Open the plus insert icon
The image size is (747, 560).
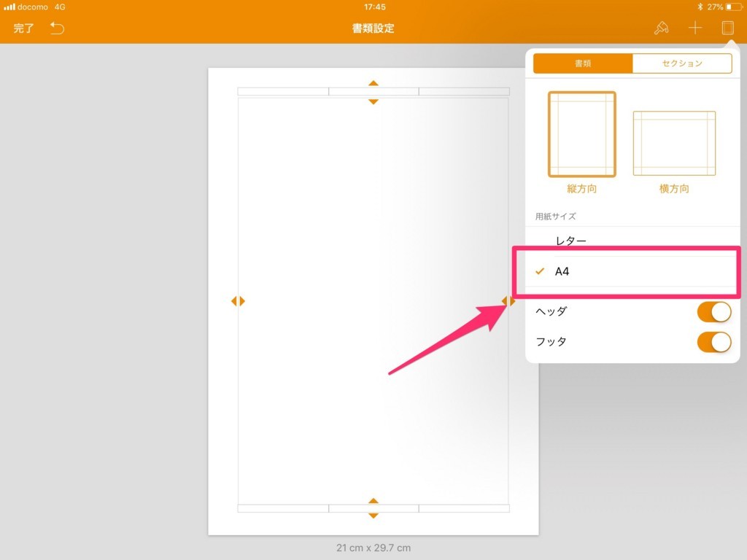pyautogui.click(x=695, y=28)
